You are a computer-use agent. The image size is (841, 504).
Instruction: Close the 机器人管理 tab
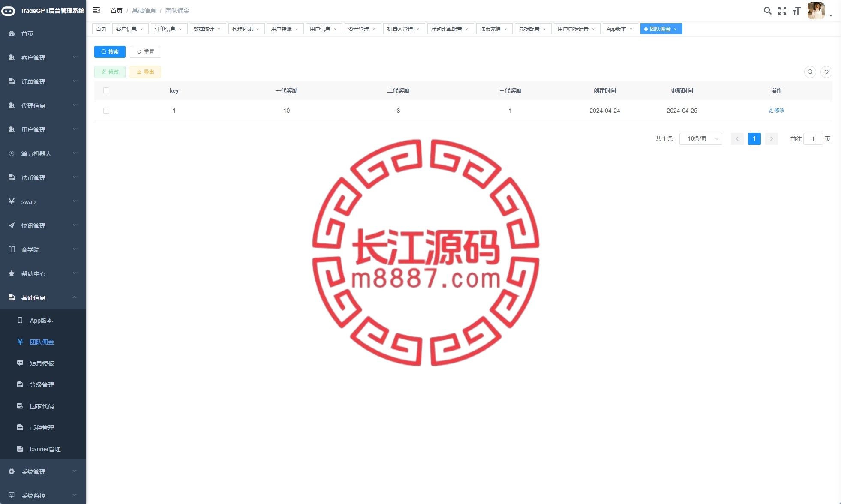coord(418,29)
